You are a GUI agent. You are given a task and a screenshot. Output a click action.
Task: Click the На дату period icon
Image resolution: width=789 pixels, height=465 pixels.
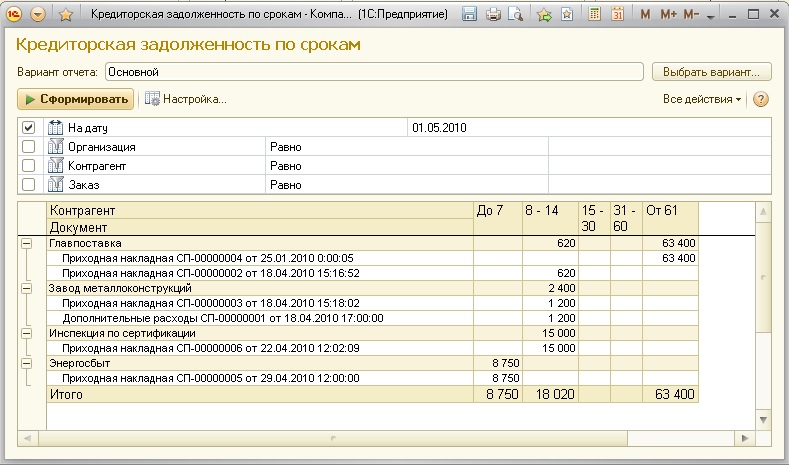(x=55, y=127)
